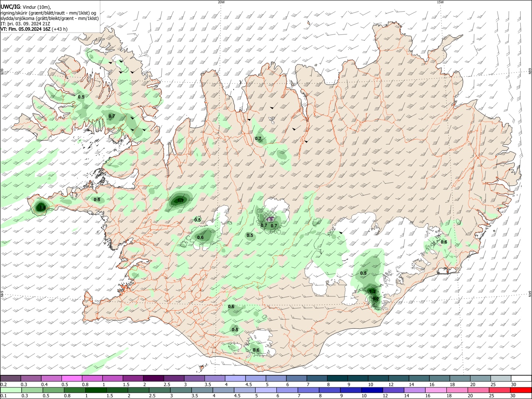The image size is (532, 399).
Task: Click the '0.1' label in rain legend row
Action: pyautogui.click(x=3, y=396)
